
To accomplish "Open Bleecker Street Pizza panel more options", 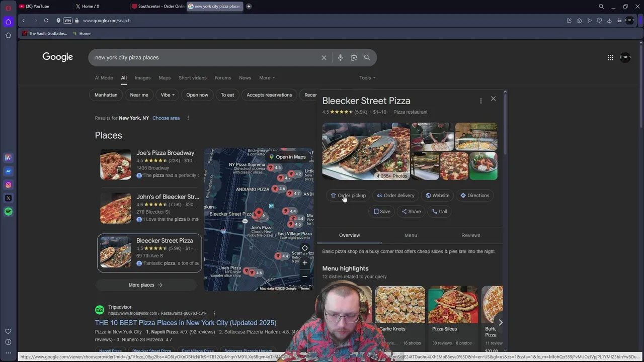I will [x=480, y=101].
